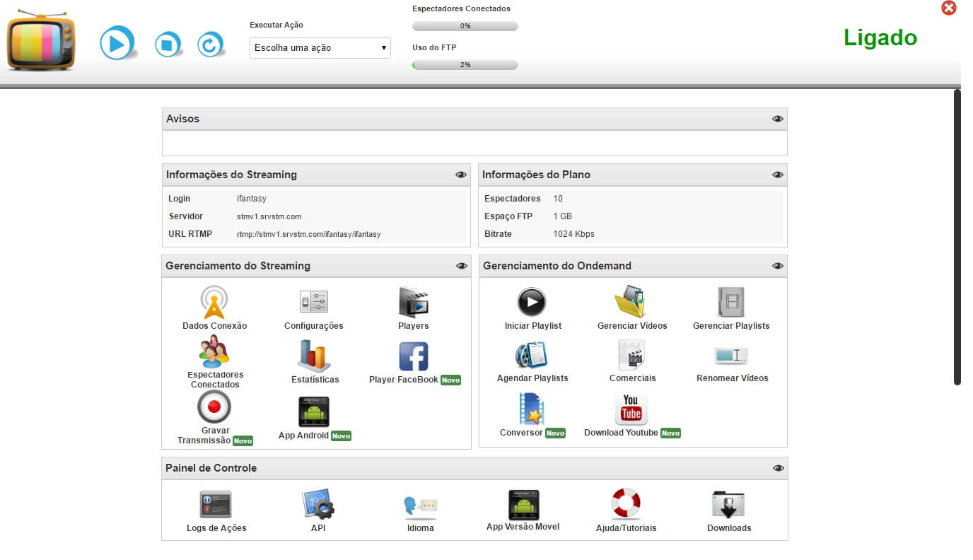This screenshot has height=560, width=973.
Task: Open the Gerenciar Vídeos folder icon
Action: coord(631,303)
